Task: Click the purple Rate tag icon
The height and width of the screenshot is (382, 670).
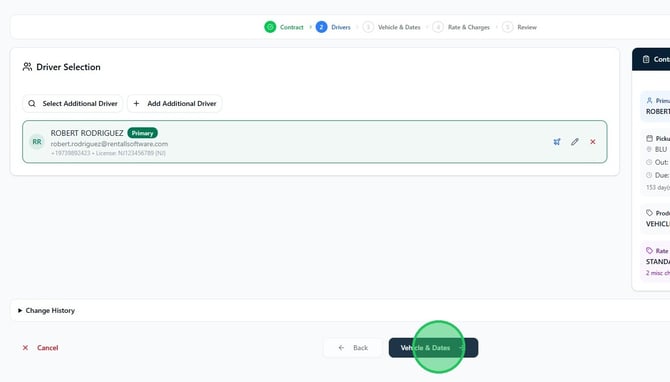Action: coord(649,250)
